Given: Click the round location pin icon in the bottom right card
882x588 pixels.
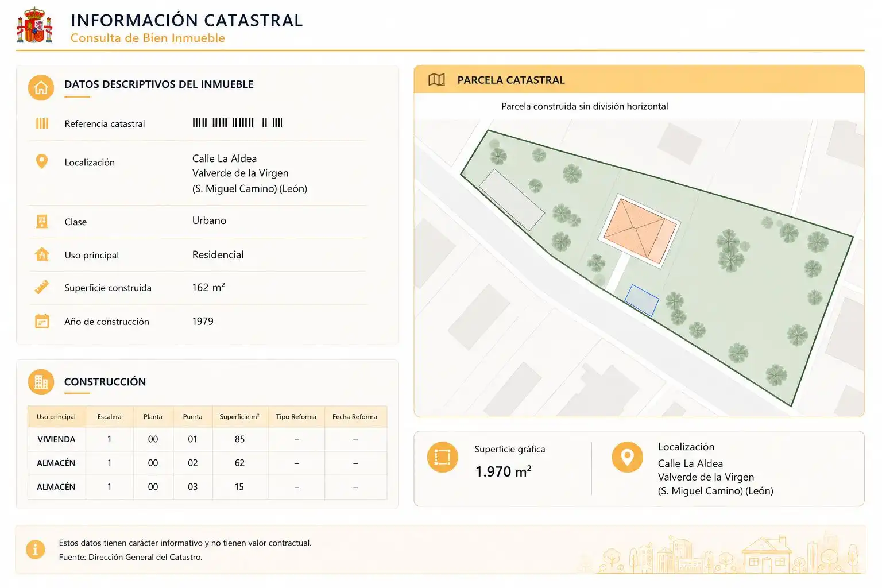Looking at the screenshot, I should pyautogui.click(x=627, y=457).
